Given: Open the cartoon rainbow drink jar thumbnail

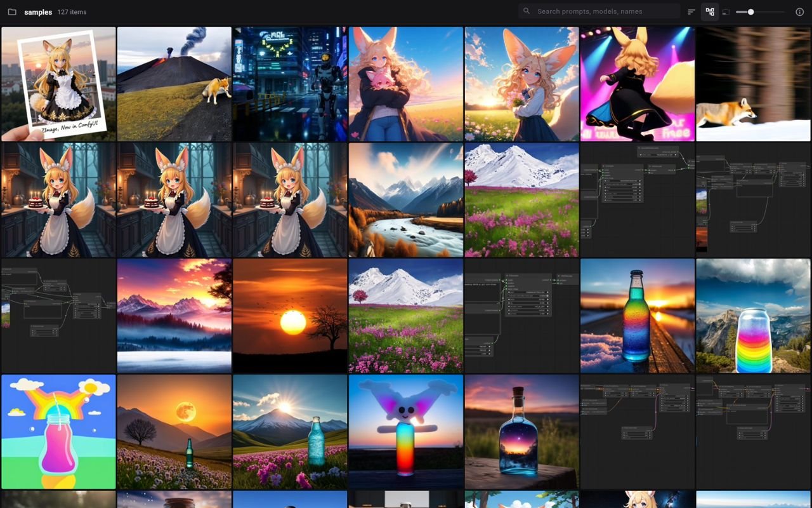Looking at the screenshot, I should (x=58, y=432).
